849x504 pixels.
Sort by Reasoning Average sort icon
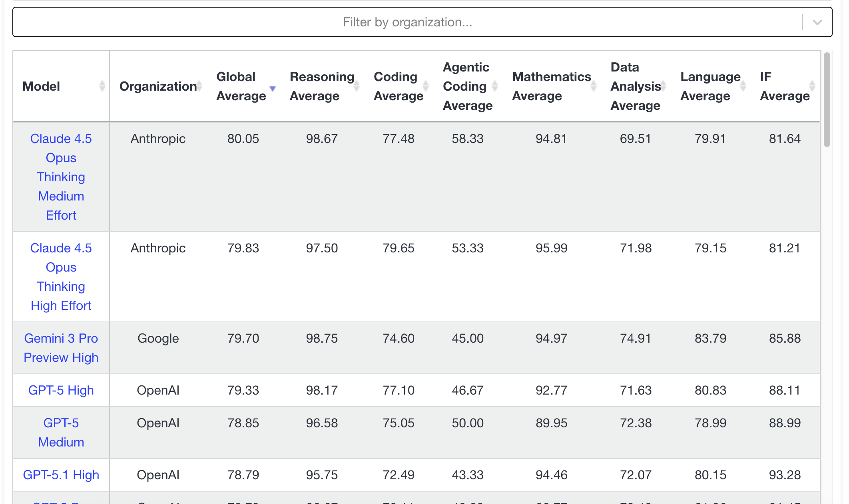click(357, 86)
